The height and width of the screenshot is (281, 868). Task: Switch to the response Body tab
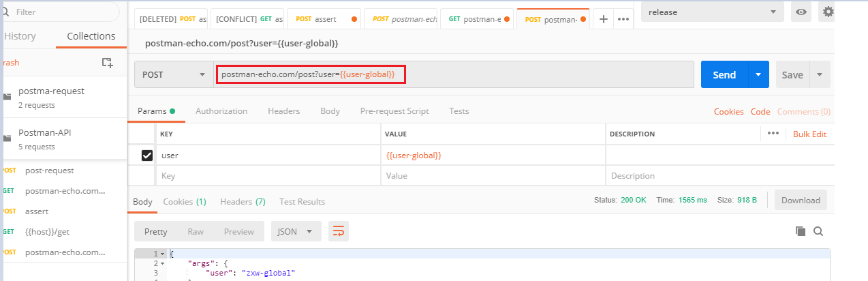[x=142, y=202]
